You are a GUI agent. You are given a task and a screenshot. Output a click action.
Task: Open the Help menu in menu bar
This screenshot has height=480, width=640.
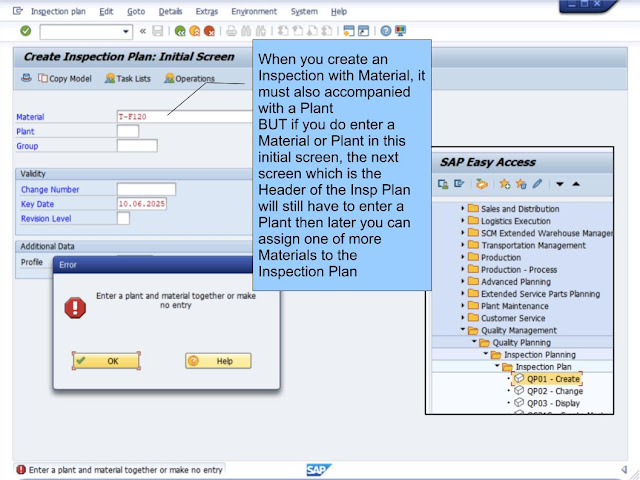[x=339, y=11]
